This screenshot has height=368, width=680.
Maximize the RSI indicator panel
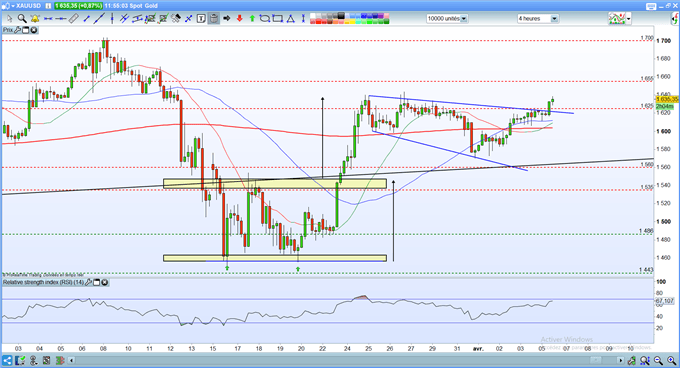click(x=96, y=282)
